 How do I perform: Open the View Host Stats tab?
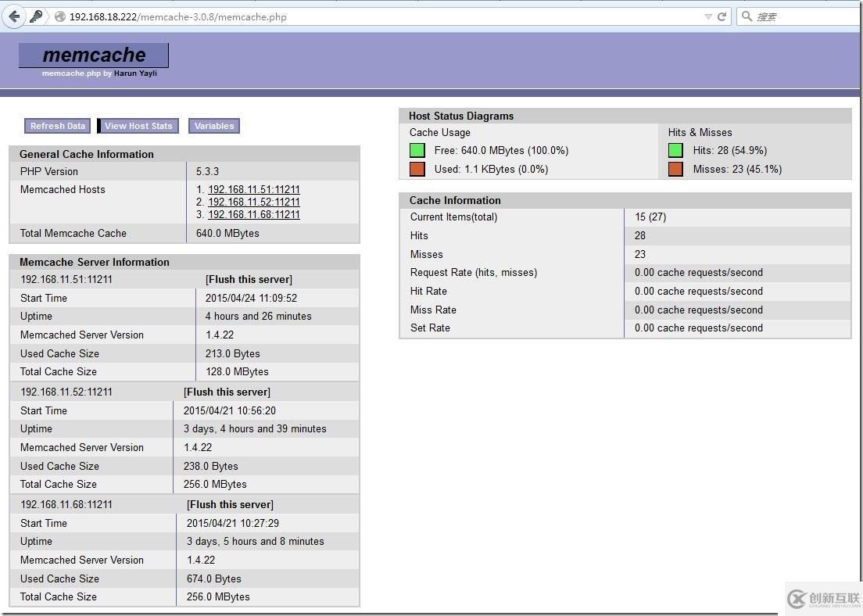tap(138, 126)
